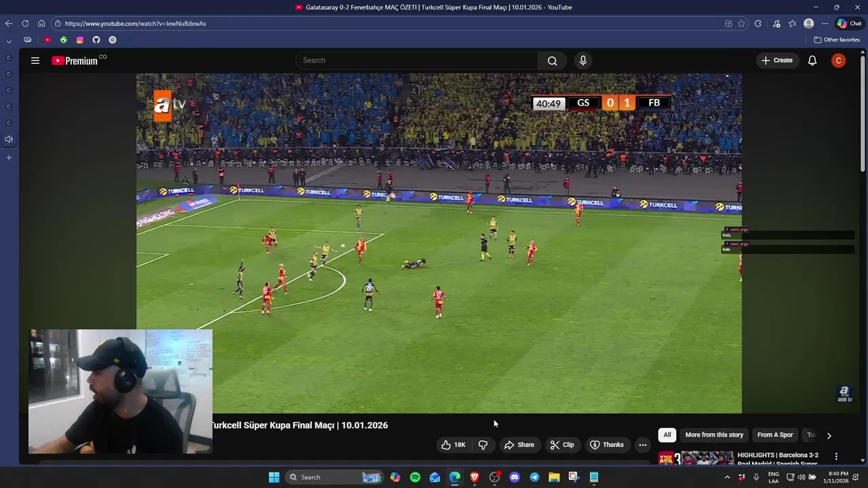Open the media control music icon

[776, 23]
